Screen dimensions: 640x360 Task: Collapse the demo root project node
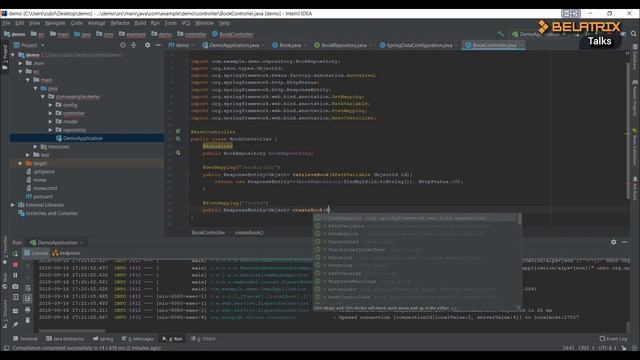point(13,55)
